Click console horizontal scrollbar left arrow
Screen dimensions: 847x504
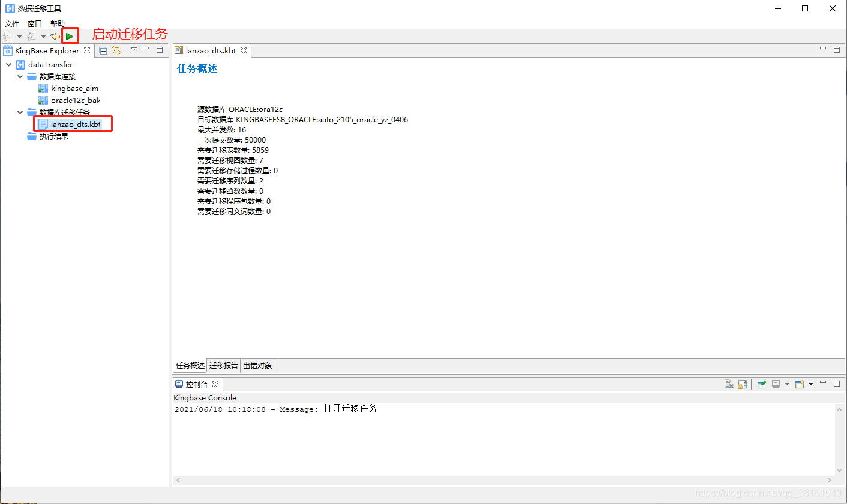tap(178, 480)
